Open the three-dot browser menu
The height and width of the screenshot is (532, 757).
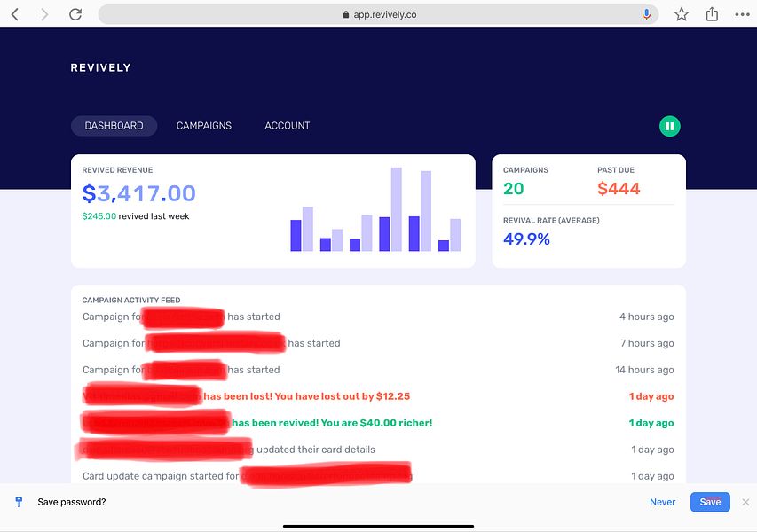[742, 14]
